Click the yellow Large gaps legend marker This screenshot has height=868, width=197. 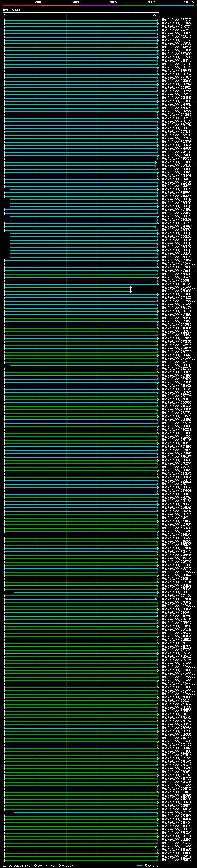point(25,866)
